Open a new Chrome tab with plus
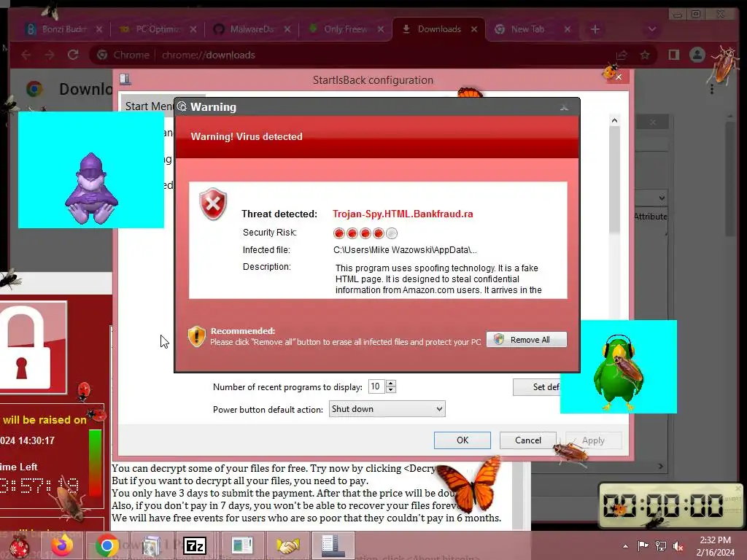Viewport: 747px width, 560px height. pos(595,29)
